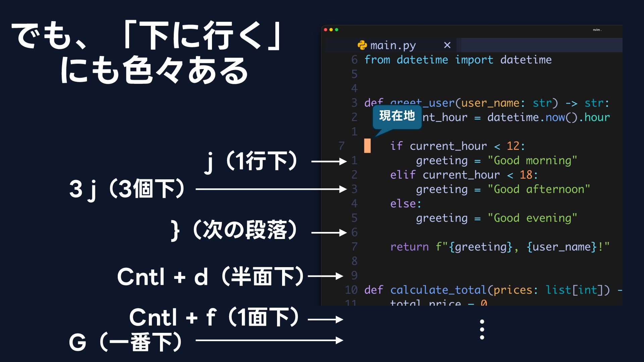The width and height of the screenshot is (644, 362).
Task: Click the orange cursor block
Action: (368, 146)
